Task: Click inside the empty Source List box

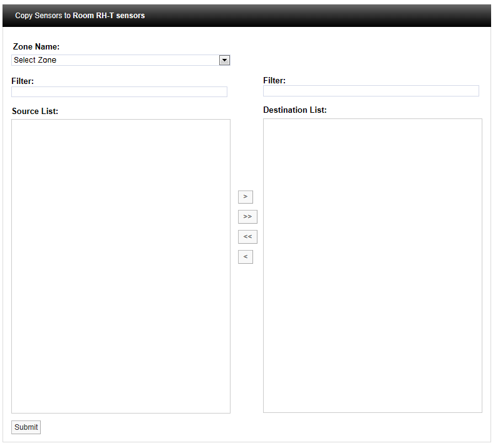Action: pos(120,251)
